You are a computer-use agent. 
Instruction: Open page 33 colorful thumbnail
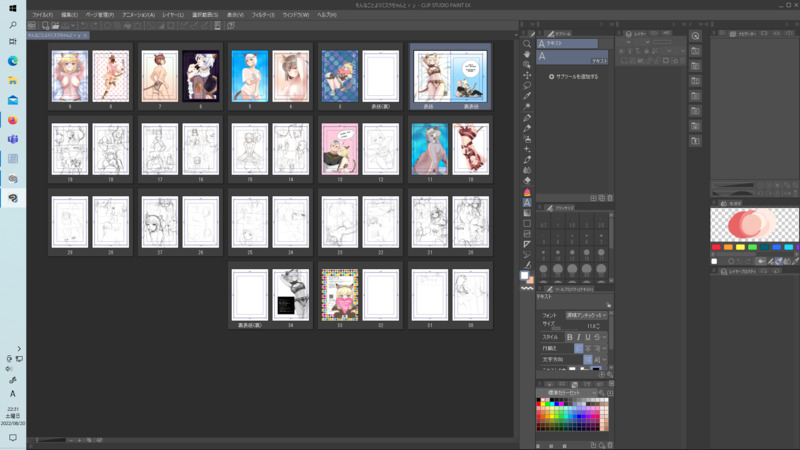pyautogui.click(x=340, y=295)
